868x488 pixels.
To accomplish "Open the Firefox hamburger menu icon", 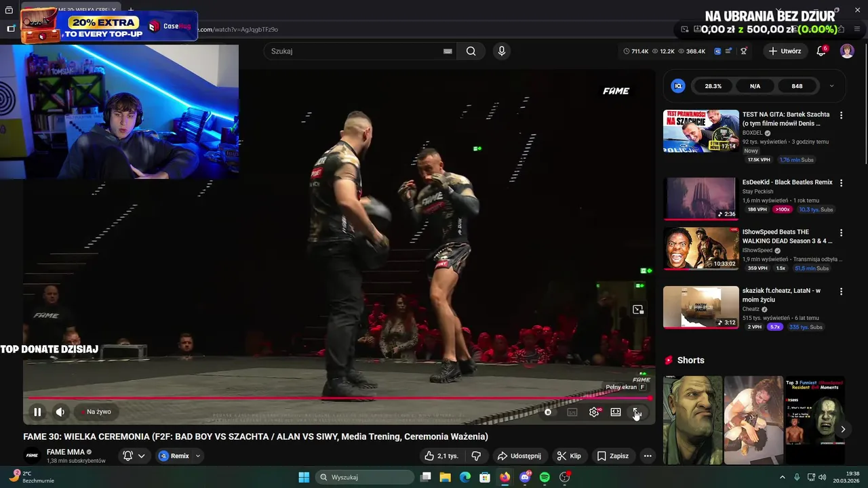I will 857,29.
